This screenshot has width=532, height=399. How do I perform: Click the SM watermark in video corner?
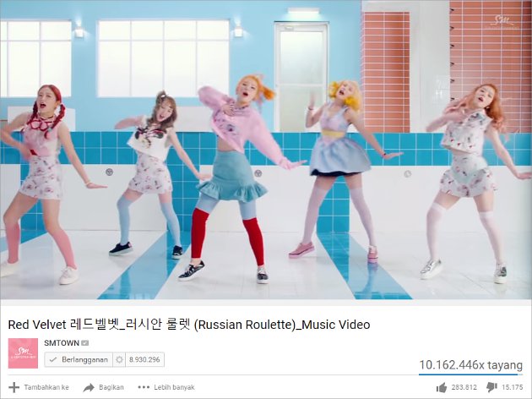tap(504, 22)
